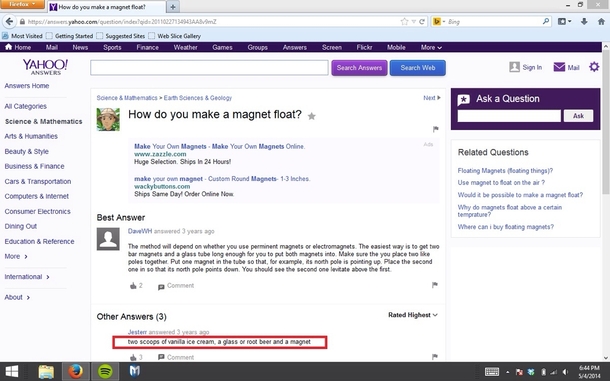Image resolution: width=610 pixels, height=381 pixels.
Task: Open the on-screen keyboard tray icon
Action: pos(492,372)
